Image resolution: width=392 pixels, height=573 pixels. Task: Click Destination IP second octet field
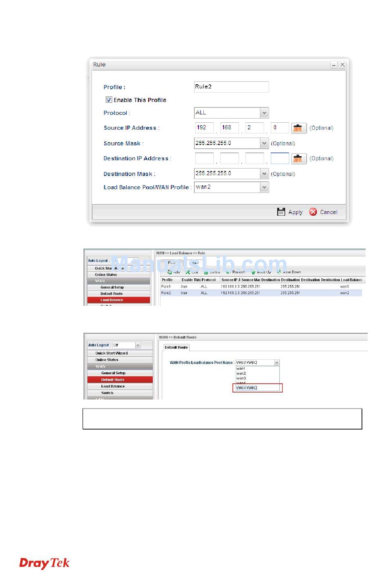click(229, 158)
